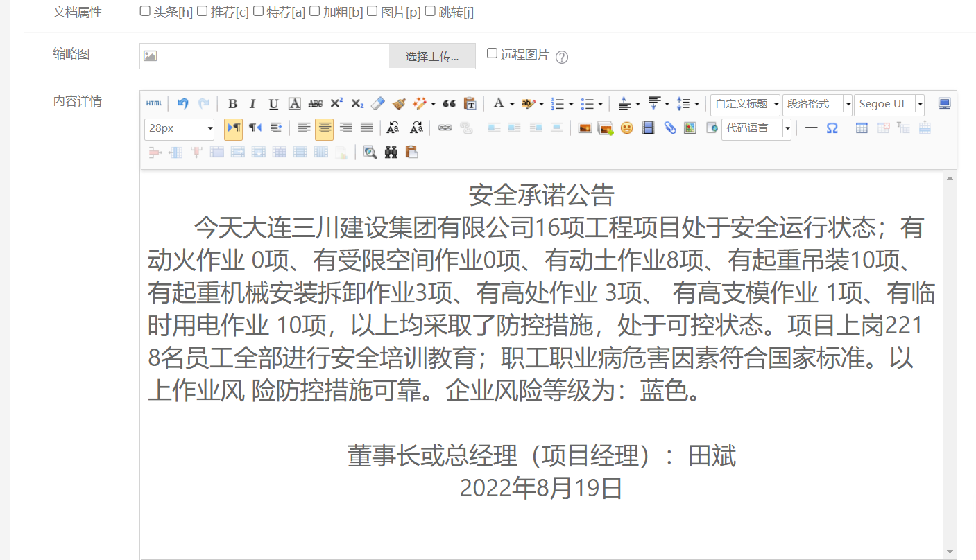Expand the unordered list style arrow

pyautogui.click(x=600, y=105)
